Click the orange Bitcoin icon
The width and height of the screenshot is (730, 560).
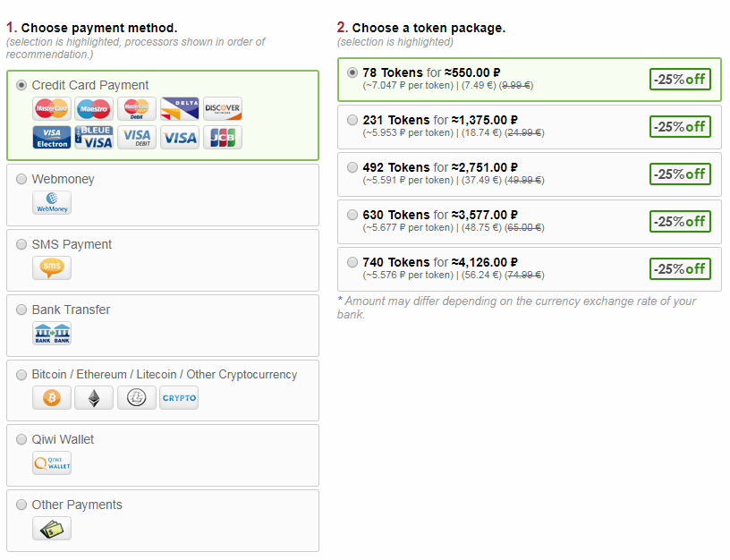coord(52,398)
